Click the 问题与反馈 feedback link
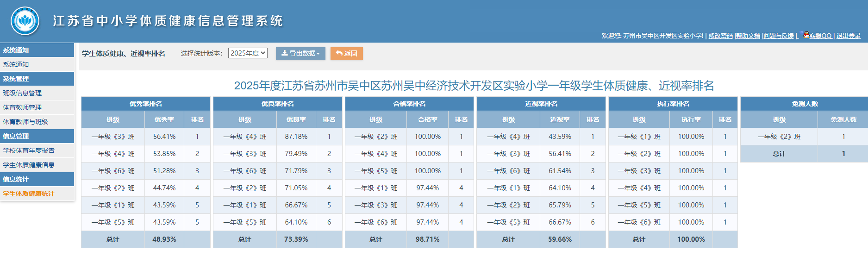Viewport: 868px width, 269px height. coord(779,36)
